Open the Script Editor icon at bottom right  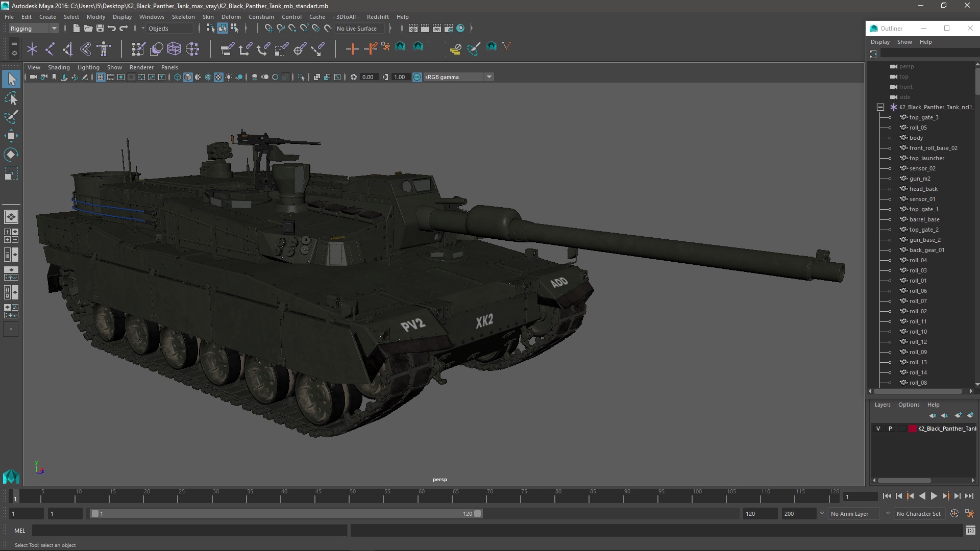(x=970, y=531)
